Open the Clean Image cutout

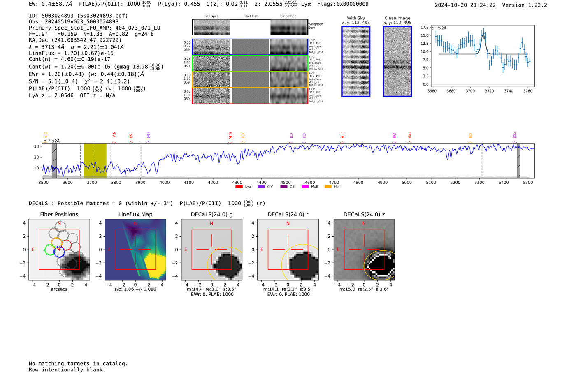click(x=397, y=61)
